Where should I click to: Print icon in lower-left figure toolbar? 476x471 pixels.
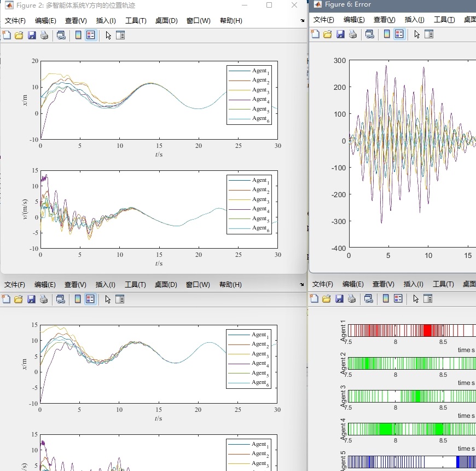pos(44,300)
